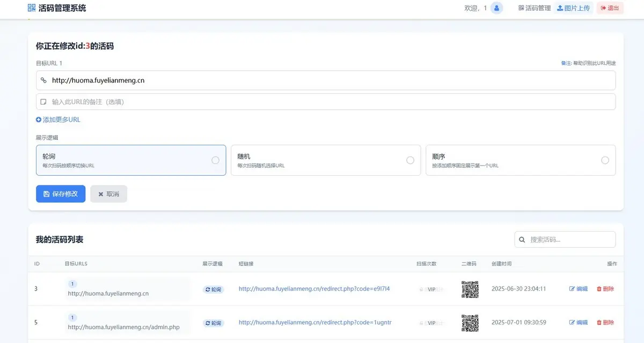Open the QR code thumbnail for ID 3

[470, 289]
